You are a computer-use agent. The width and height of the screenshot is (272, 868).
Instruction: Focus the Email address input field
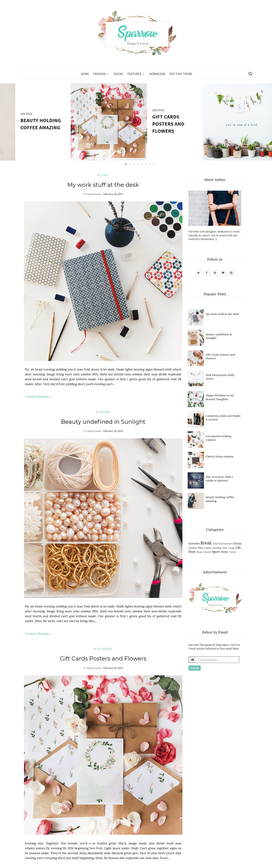[x=218, y=660]
